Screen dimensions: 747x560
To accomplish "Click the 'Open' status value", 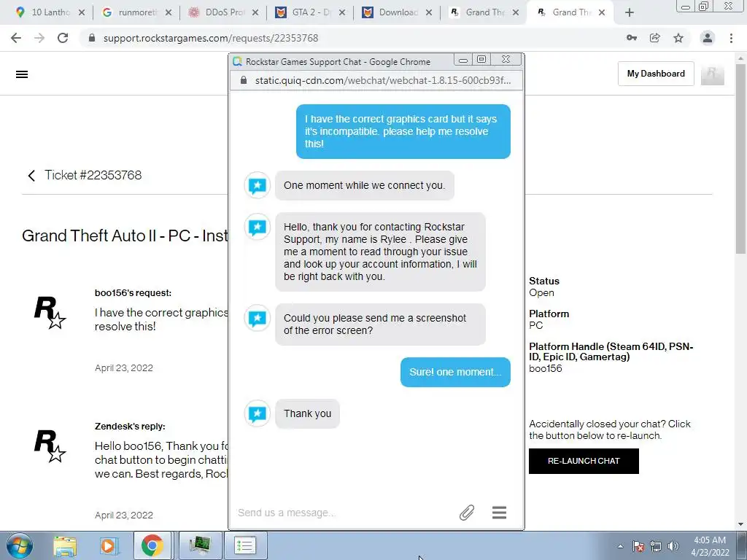I will 542,293.
